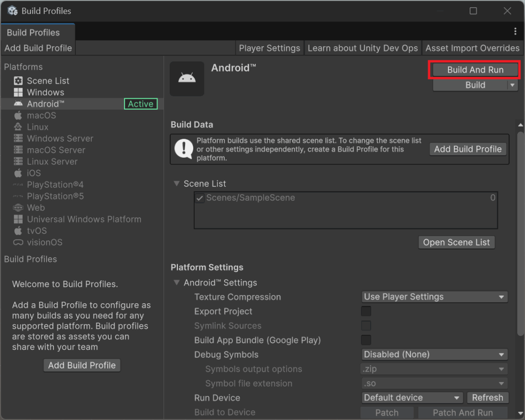This screenshot has width=525, height=420.
Task: Open the Run Device dropdown
Action: click(x=412, y=397)
